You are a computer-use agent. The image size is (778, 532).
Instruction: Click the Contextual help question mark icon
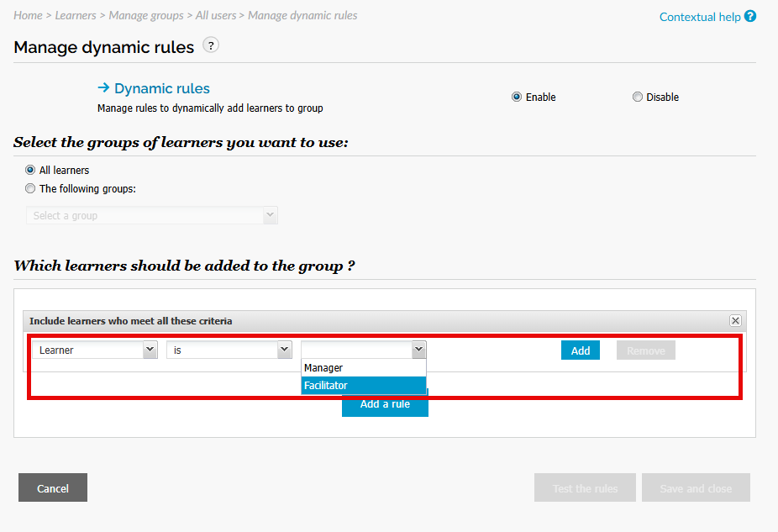[750, 16]
